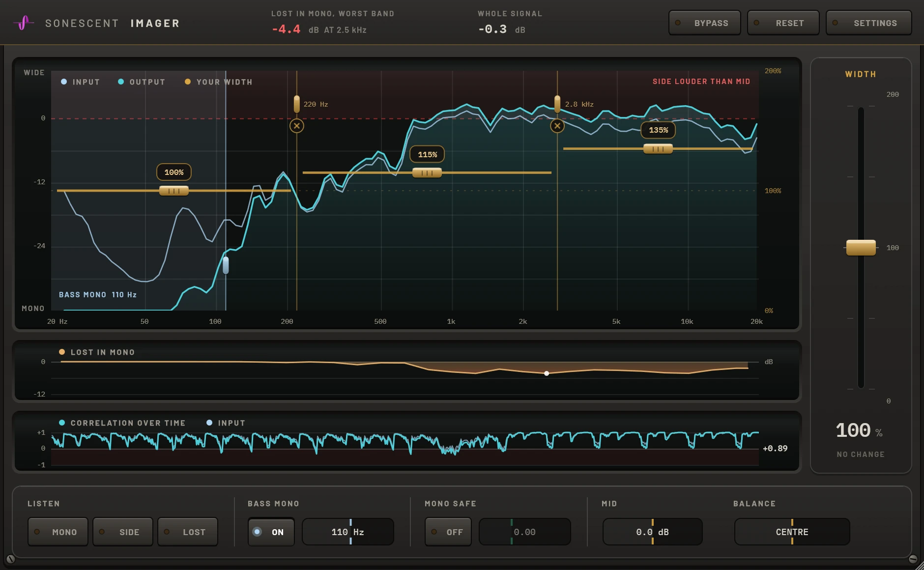Click the Correlation Over Time legend dot
Image resolution: width=924 pixels, height=570 pixels.
tap(62, 423)
